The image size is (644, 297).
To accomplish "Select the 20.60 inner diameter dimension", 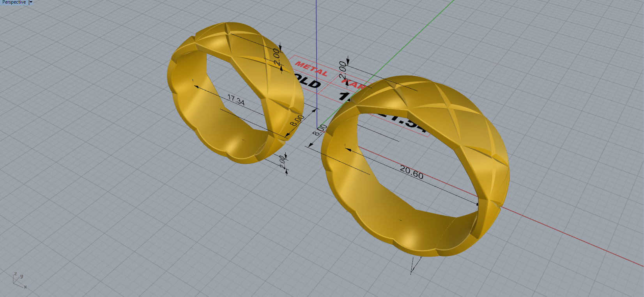I will [412, 172].
